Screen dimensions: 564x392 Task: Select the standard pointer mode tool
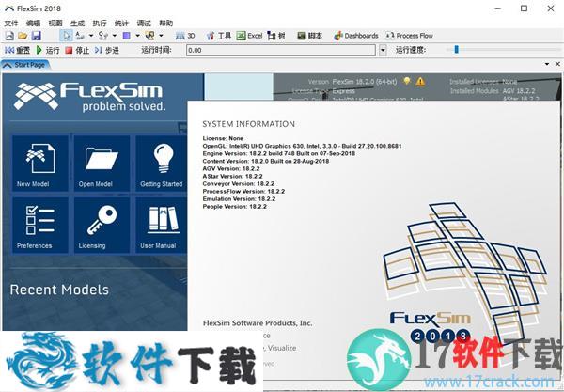coord(66,36)
